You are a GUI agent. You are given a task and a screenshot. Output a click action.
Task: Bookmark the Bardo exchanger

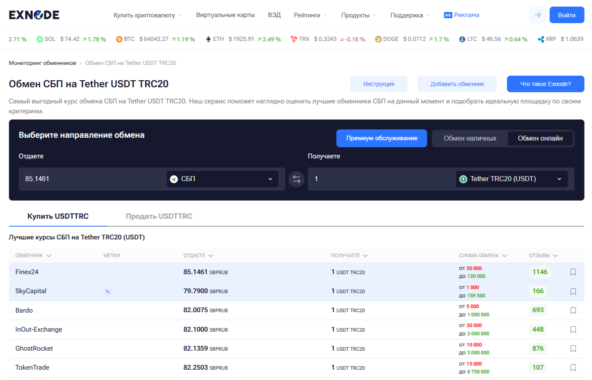point(573,310)
